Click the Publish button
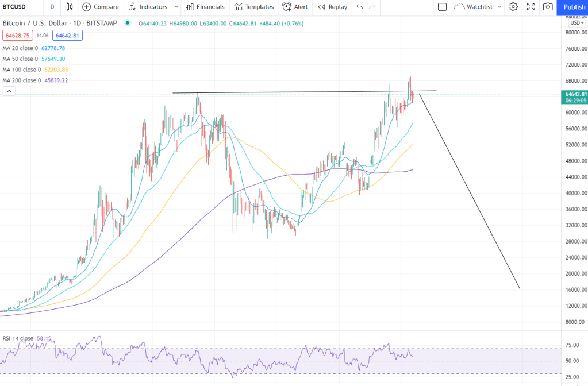Screen dimensions: 588x386 (574, 7)
